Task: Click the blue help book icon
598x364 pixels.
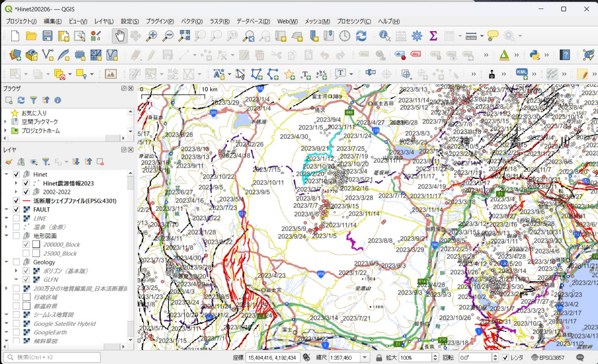Action: (565, 55)
